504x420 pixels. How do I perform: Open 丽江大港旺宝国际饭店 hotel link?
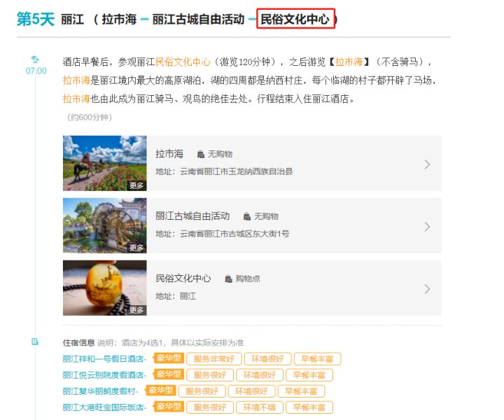point(105,407)
